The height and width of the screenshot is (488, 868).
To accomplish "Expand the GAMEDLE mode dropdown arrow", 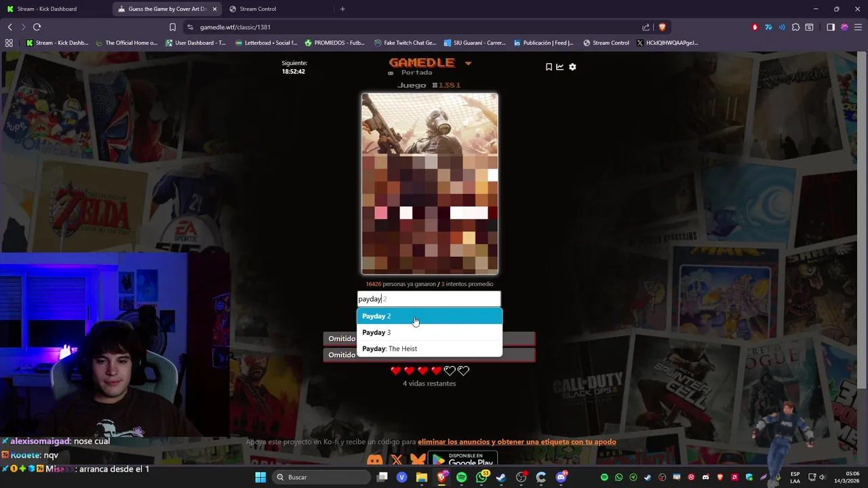I will (468, 64).
